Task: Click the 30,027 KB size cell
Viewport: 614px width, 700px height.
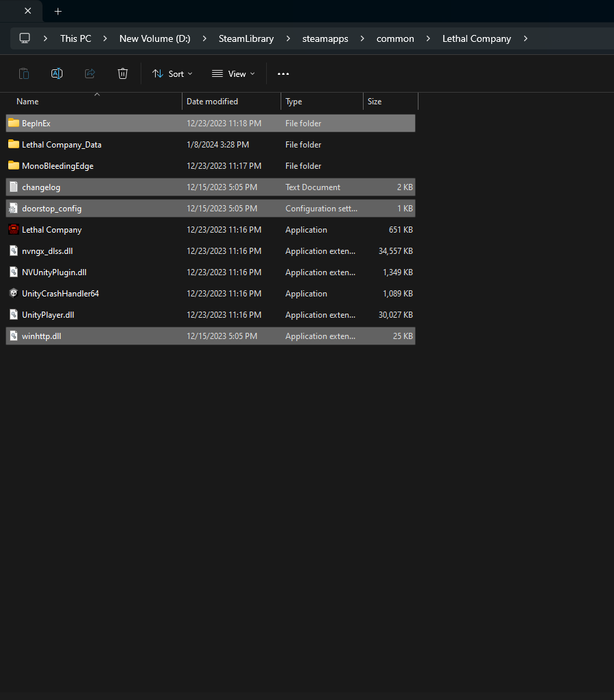Action: point(396,315)
